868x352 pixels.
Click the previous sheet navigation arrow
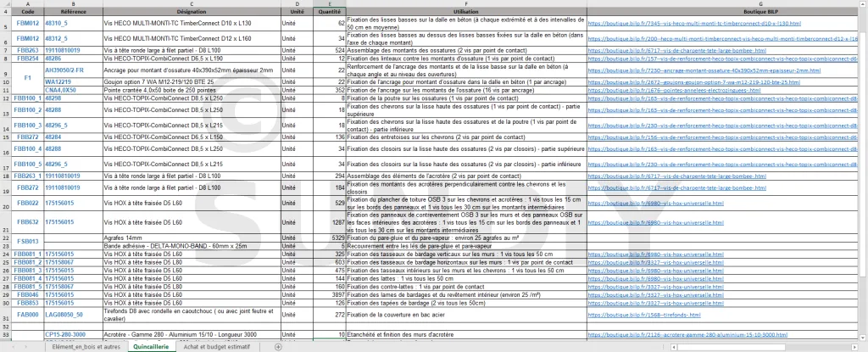click(14, 347)
